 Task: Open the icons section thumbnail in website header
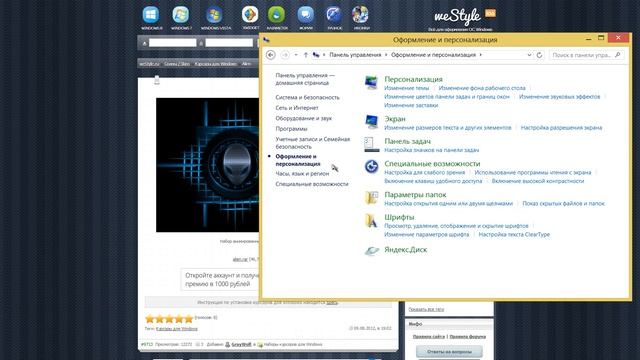click(361, 15)
